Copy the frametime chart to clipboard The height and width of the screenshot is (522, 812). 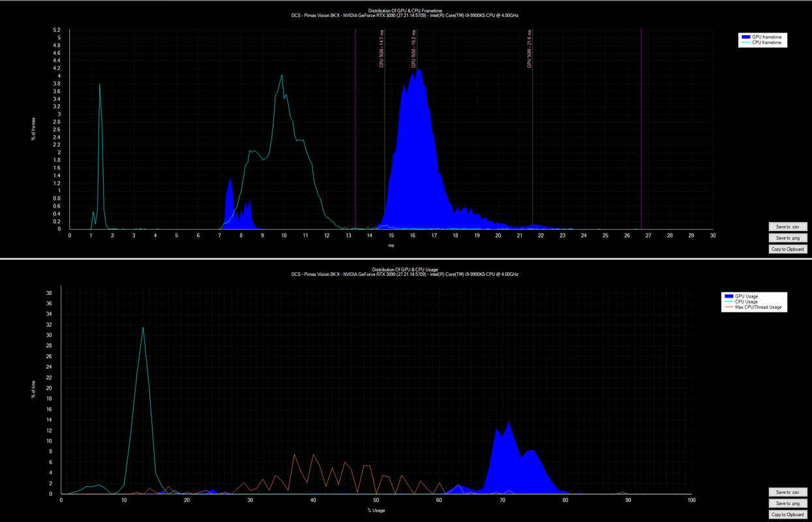(x=788, y=249)
